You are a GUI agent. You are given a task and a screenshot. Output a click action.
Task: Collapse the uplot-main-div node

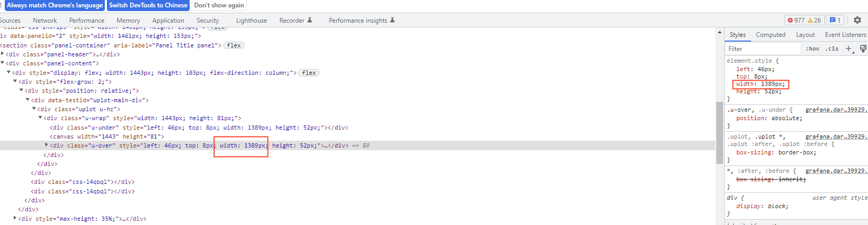28,100
